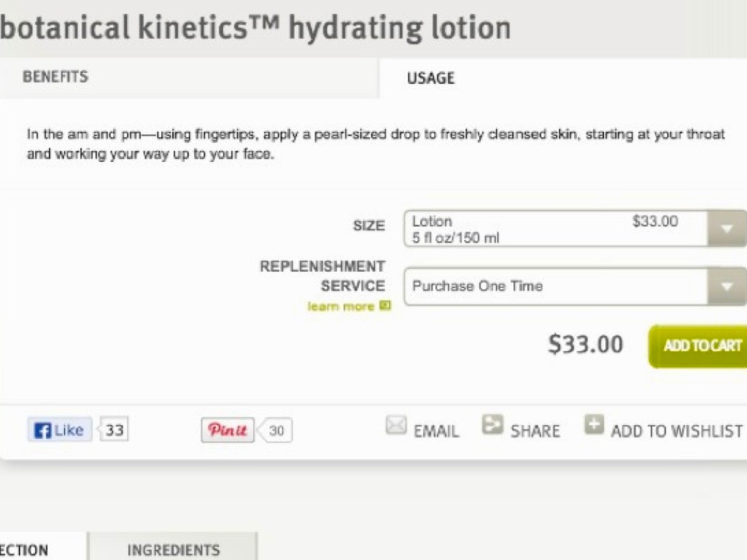The width and height of the screenshot is (747, 560).
Task: Click the Facebook like count bubble
Action: click(115, 430)
